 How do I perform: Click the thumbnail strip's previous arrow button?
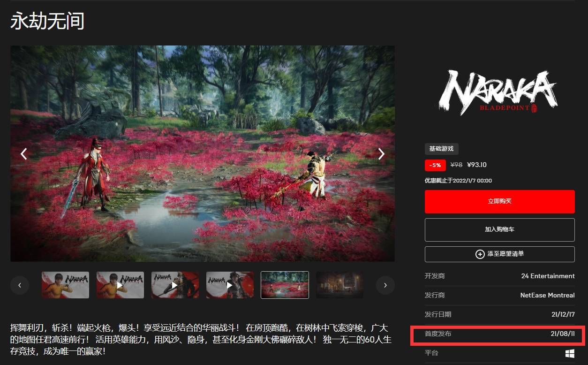tap(20, 285)
